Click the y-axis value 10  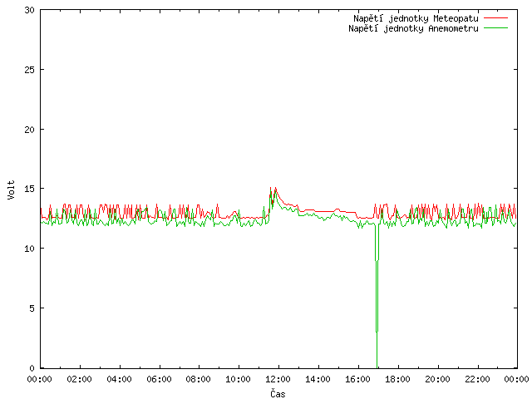tap(30, 249)
